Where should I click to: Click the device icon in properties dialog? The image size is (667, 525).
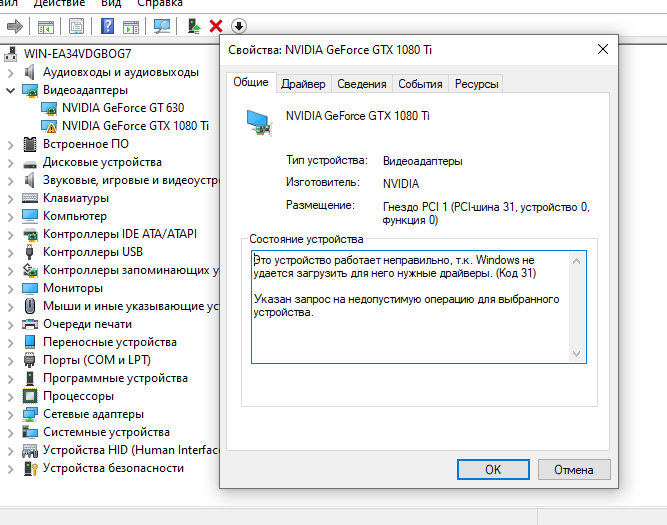259,123
